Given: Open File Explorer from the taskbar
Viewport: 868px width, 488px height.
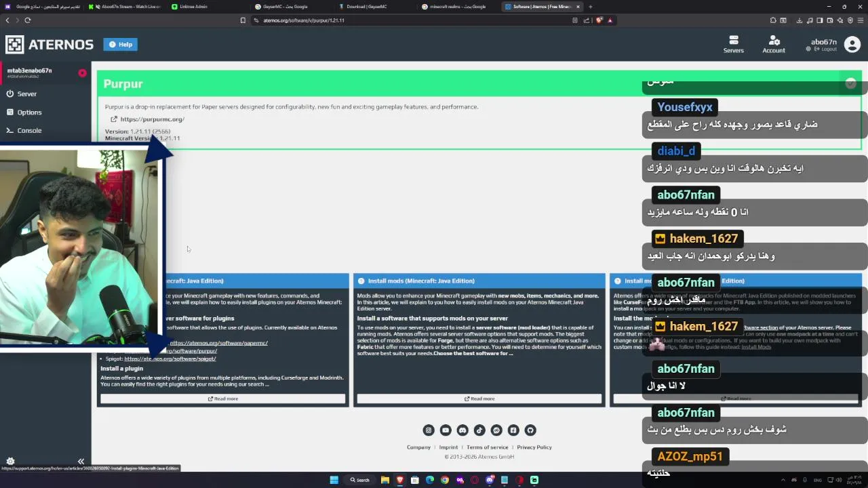Looking at the screenshot, I should point(385,480).
